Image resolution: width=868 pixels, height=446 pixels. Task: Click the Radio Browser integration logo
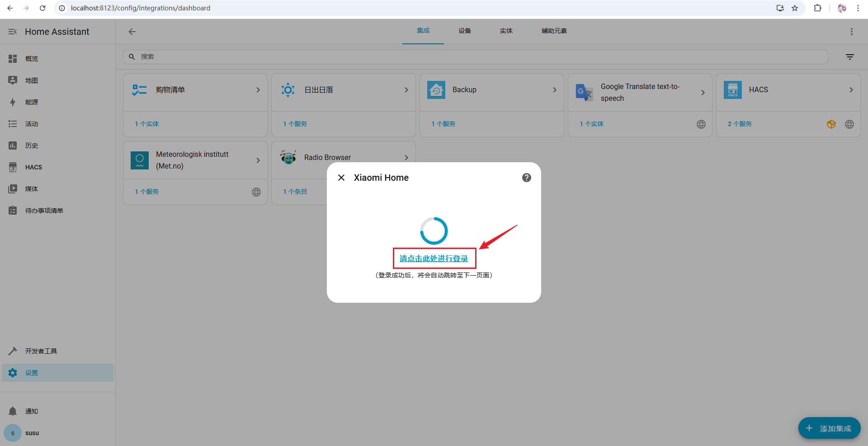coord(288,157)
